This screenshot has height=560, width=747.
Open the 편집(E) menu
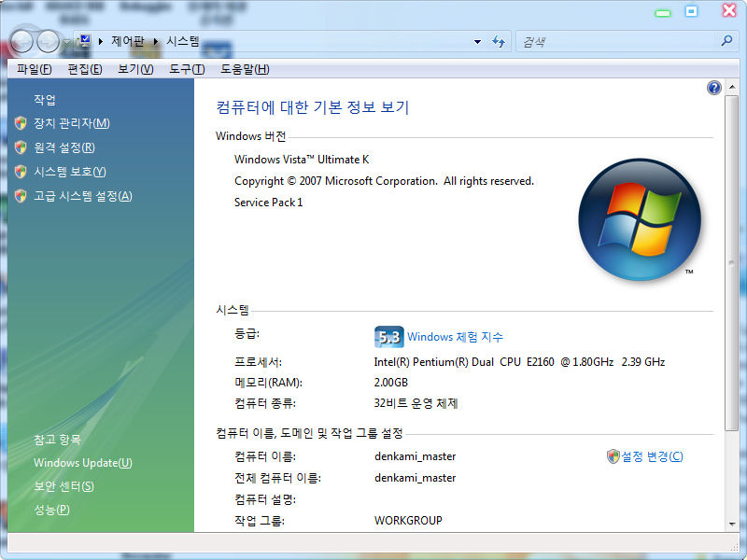(85, 69)
